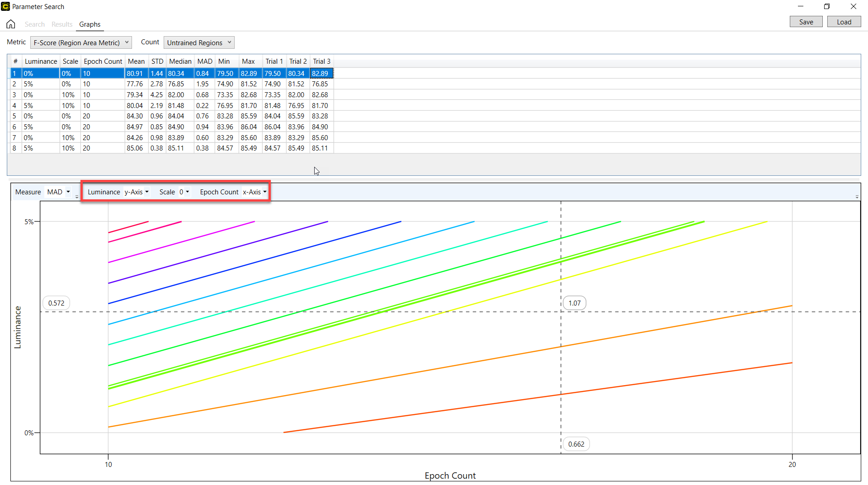Viewport: 868px width, 485px height.
Task: Go to the Search tab
Action: point(34,24)
